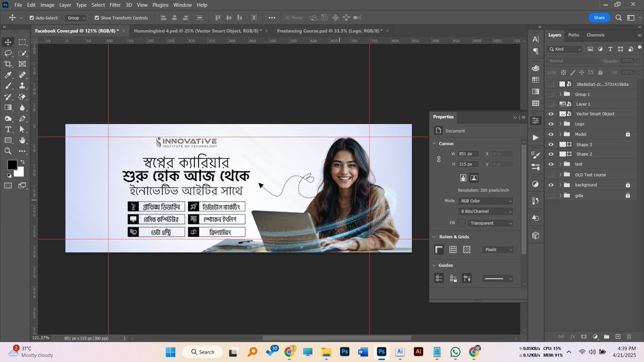Select the Crop tool
Screen dimensions: 644x362
click(x=9, y=64)
